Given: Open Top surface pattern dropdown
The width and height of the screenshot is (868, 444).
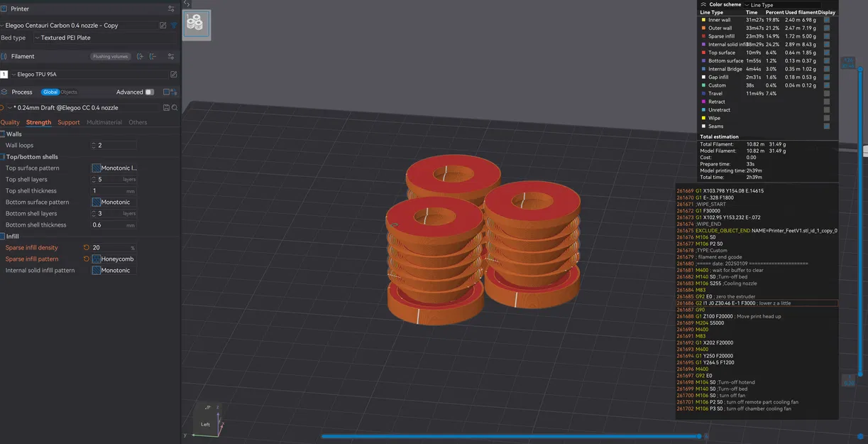Looking at the screenshot, I should (x=115, y=168).
